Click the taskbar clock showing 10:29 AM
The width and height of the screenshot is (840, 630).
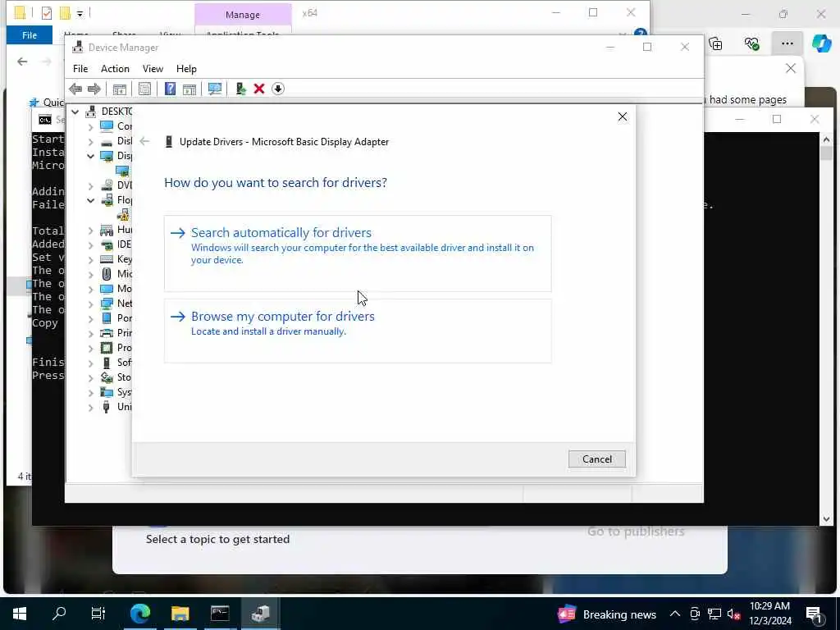(769, 614)
